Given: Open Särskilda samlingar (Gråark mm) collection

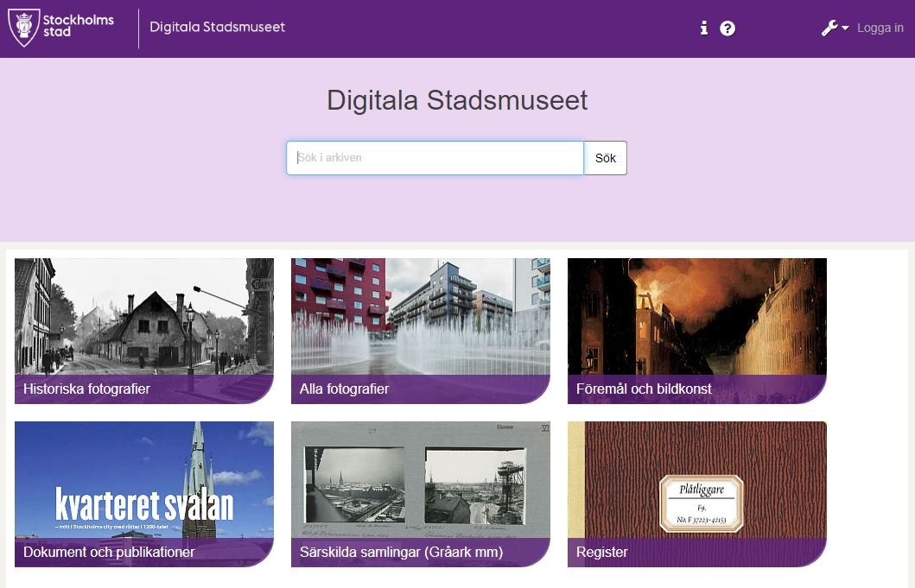Looking at the screenshot, I should tap(421, 494).
